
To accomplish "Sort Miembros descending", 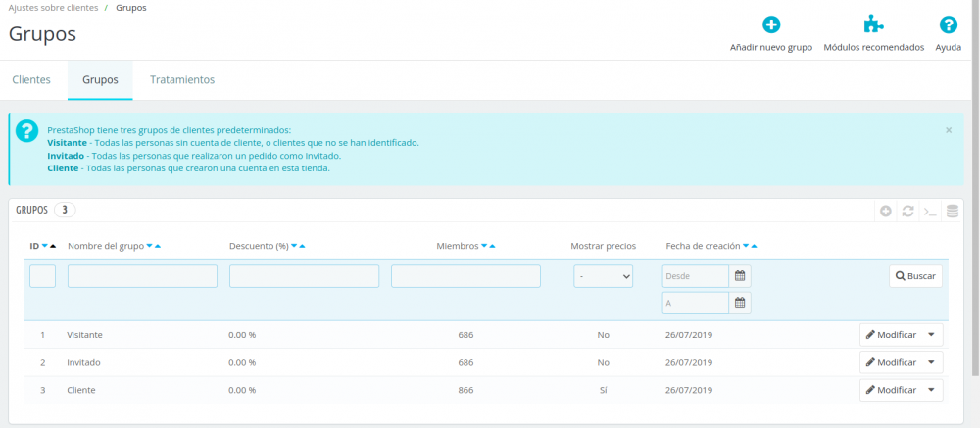I will [x=484, y=246].
